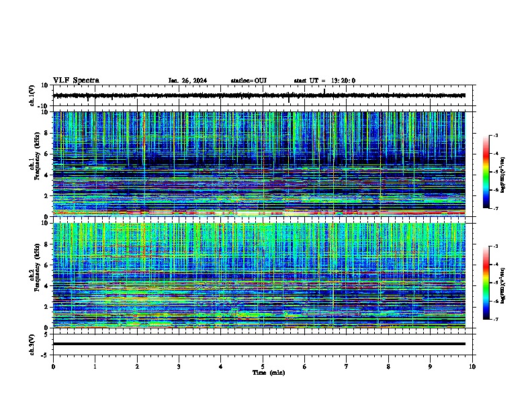This screenshot has height=411, width=532.
Task: Click the "5" tick on ch.3(V) axis
Action: pyautogui.click(x=46, y=334)
